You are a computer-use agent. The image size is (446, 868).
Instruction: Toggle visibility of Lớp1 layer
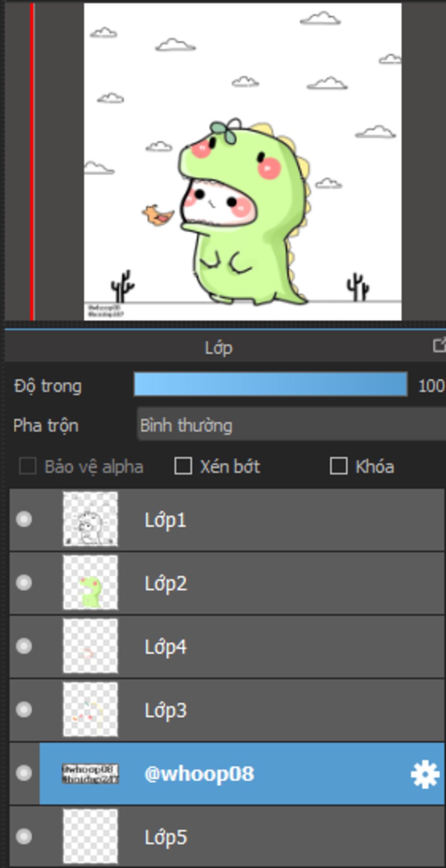[24, 519]
